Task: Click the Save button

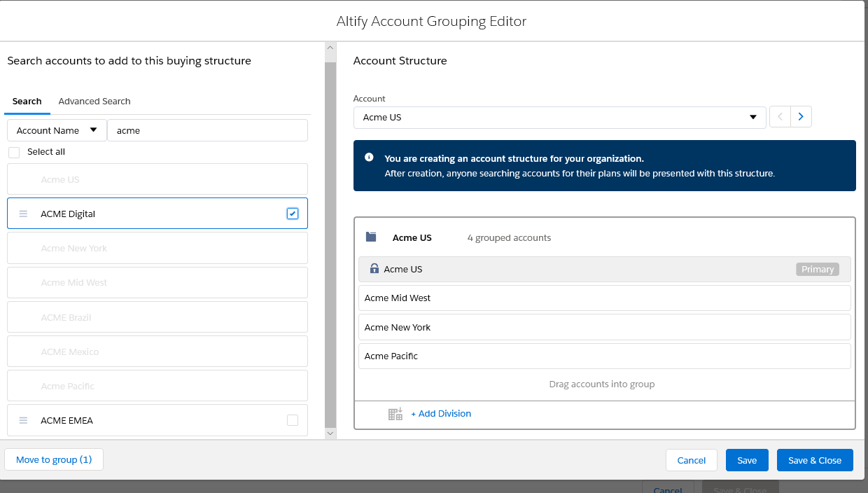Action: pyautogui.click(x=747, y=460)
